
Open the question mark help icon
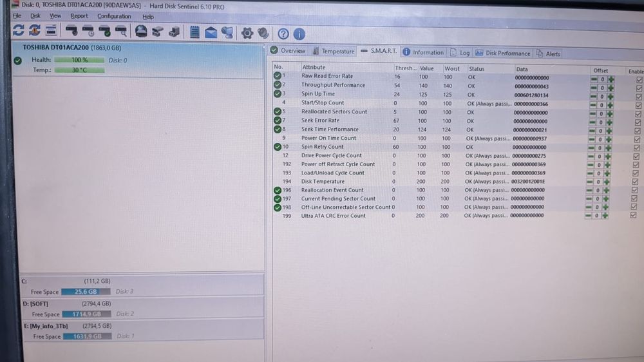point(283,33)
